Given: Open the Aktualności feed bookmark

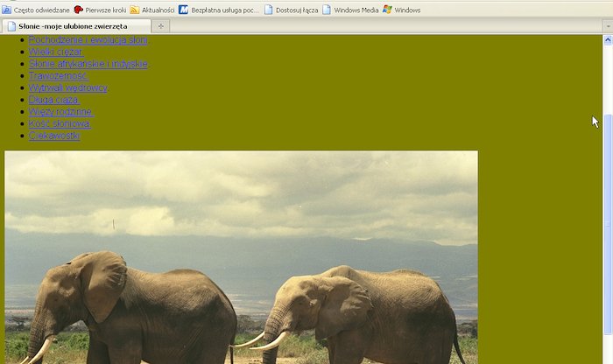Looking at the screenshot, I should coord(152,10).
